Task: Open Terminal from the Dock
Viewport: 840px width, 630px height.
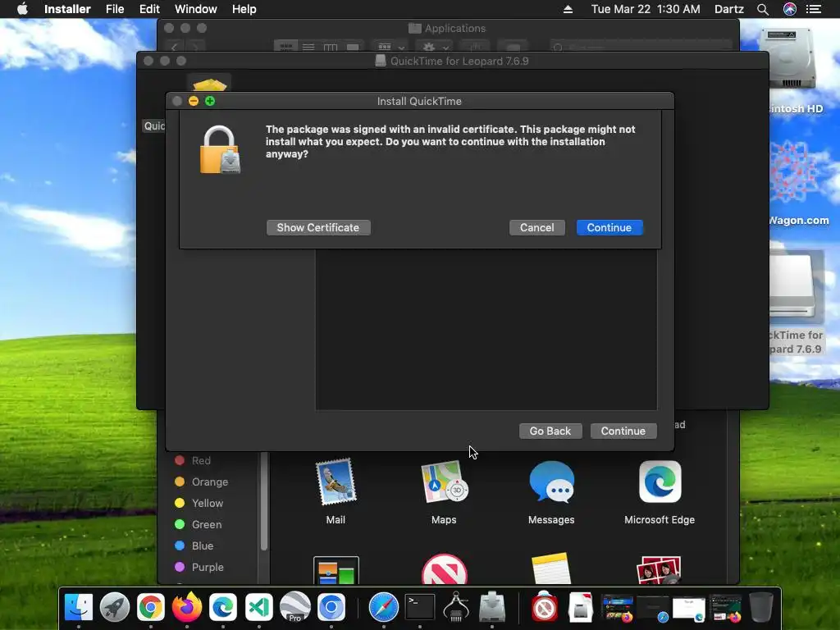Action: pyautogui.click(x=419, y=608)
